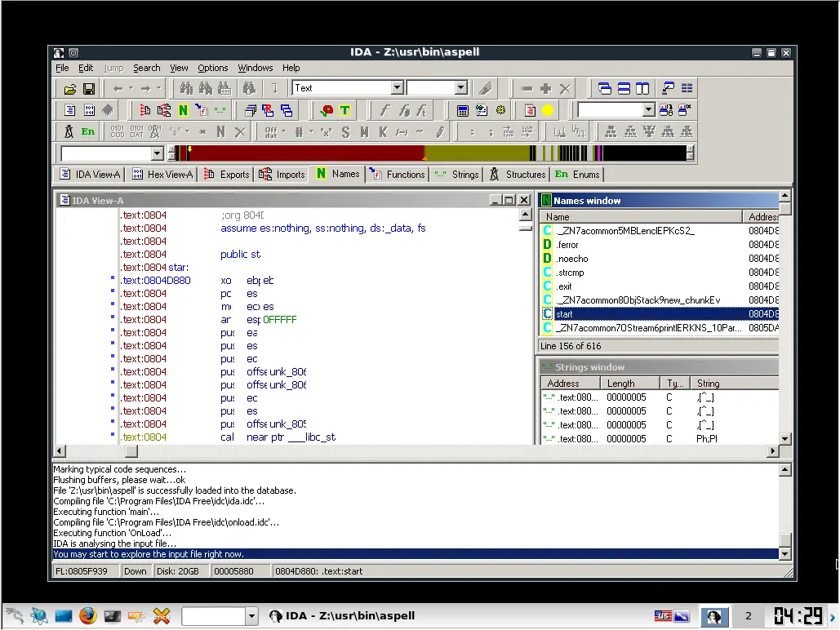
Task: Switch to the Strings tab
Action: [456, 174]
